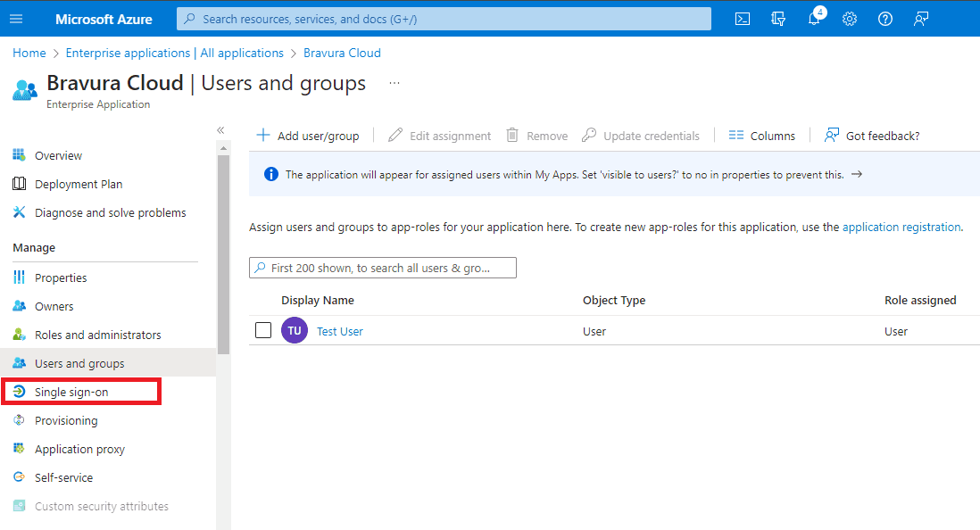Click Add user/group button

(308, 136)
